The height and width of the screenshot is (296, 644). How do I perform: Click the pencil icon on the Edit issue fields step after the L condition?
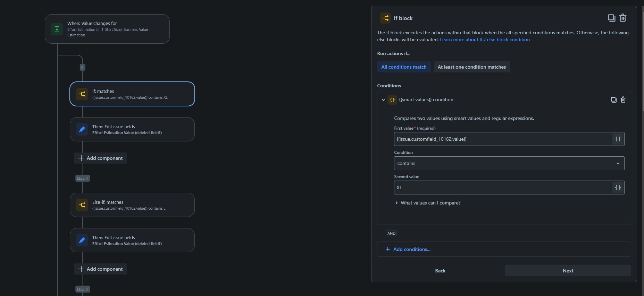pos(82,240)
